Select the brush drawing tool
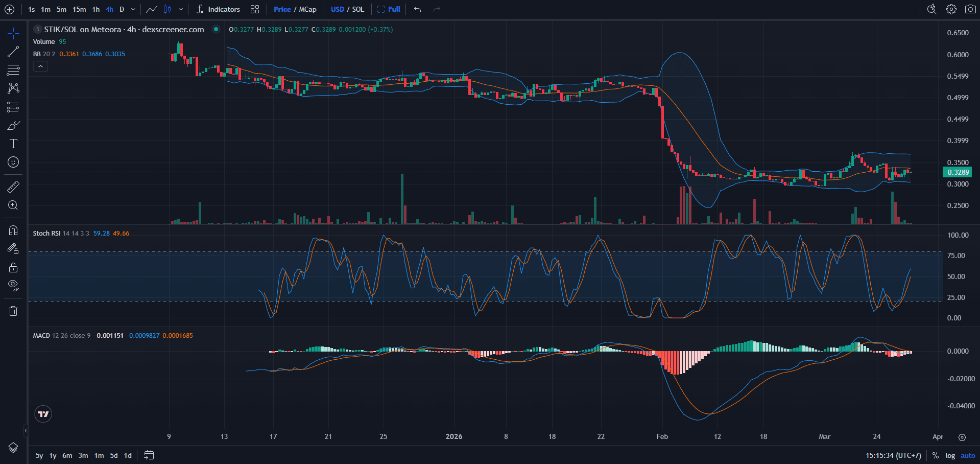This screenshot has height=464, width=980. (13, 125)
